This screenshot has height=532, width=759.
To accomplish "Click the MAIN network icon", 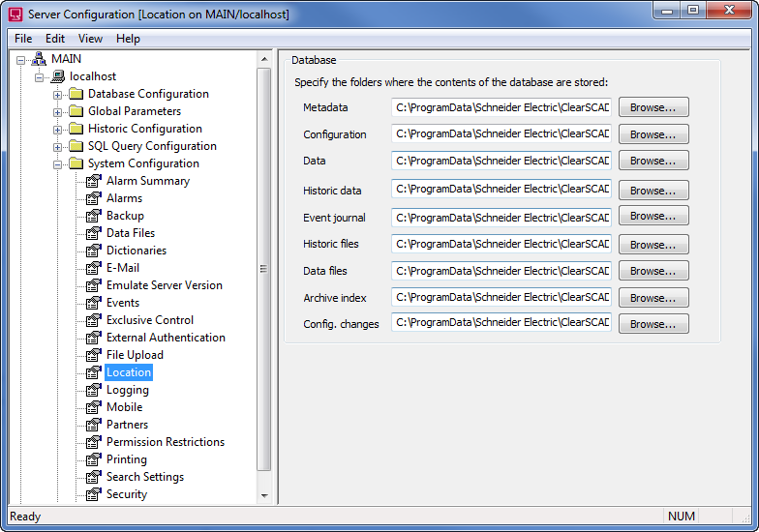I will tap(40, 59).
